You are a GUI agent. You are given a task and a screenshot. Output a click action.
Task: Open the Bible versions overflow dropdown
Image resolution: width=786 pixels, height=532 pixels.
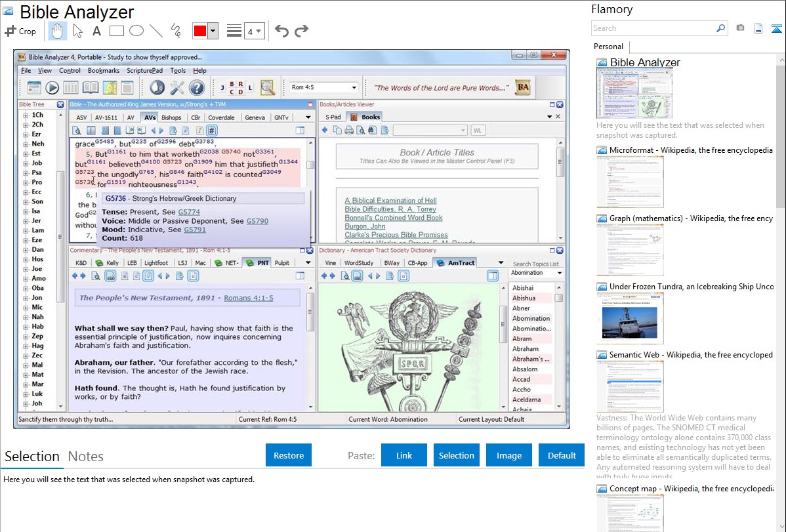[308, 117]
